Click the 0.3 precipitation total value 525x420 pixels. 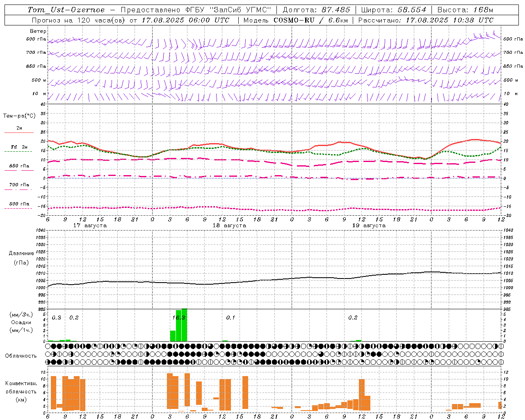56,317
